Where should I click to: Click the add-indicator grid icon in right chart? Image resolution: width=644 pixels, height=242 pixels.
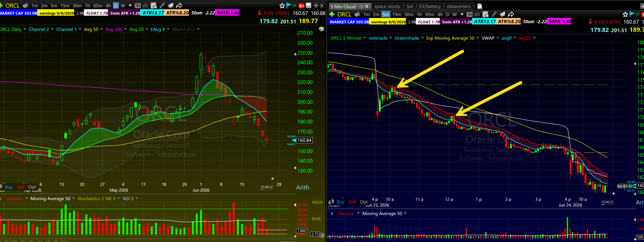coord(486,14)
